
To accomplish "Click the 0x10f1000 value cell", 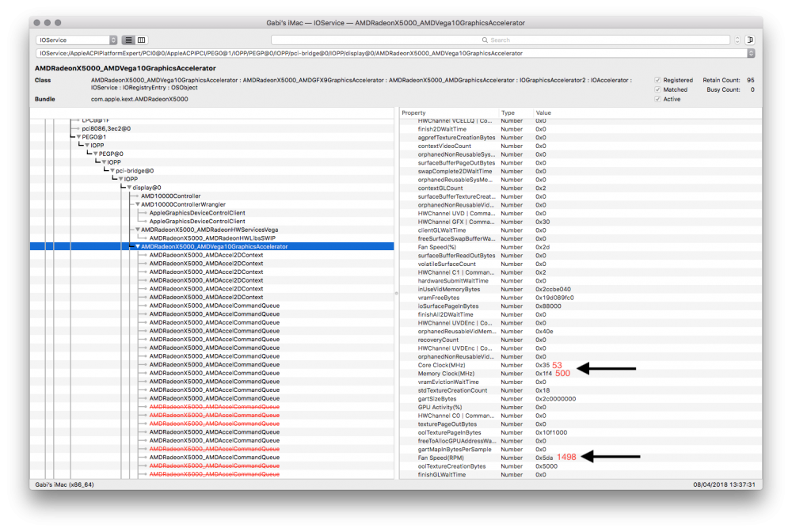I will (x=551, y=432).
